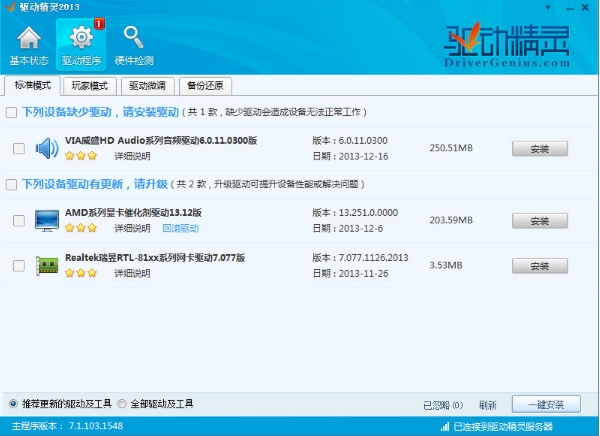The image size is (600, 436).
Task: Click the date 2013-12-16
Action: (364, 156)
